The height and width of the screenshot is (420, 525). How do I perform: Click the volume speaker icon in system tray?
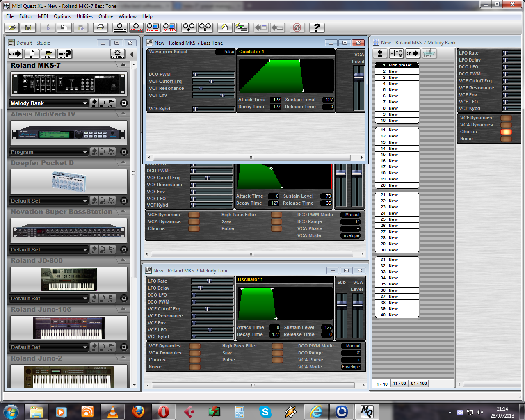(480, 412)
